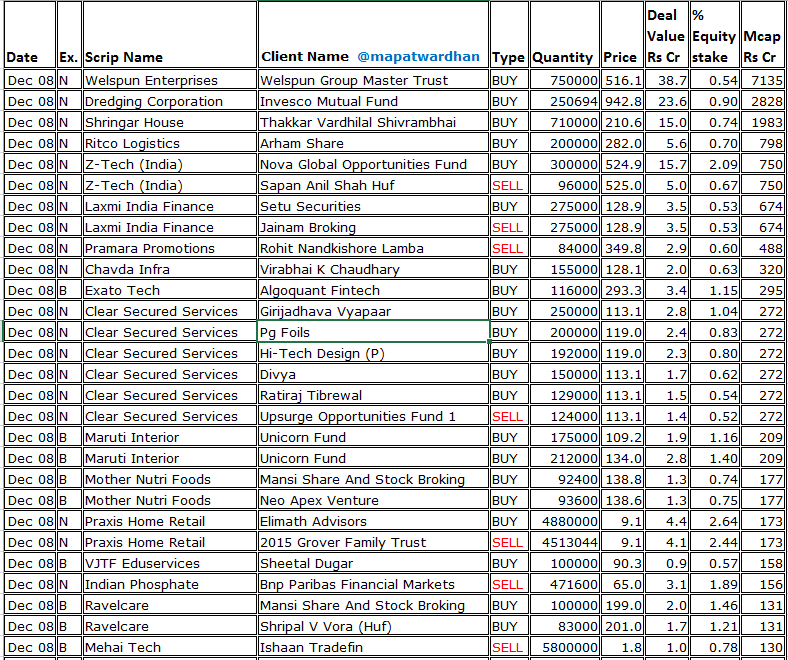Select the 'Quantity' column header

coord(565,34)
